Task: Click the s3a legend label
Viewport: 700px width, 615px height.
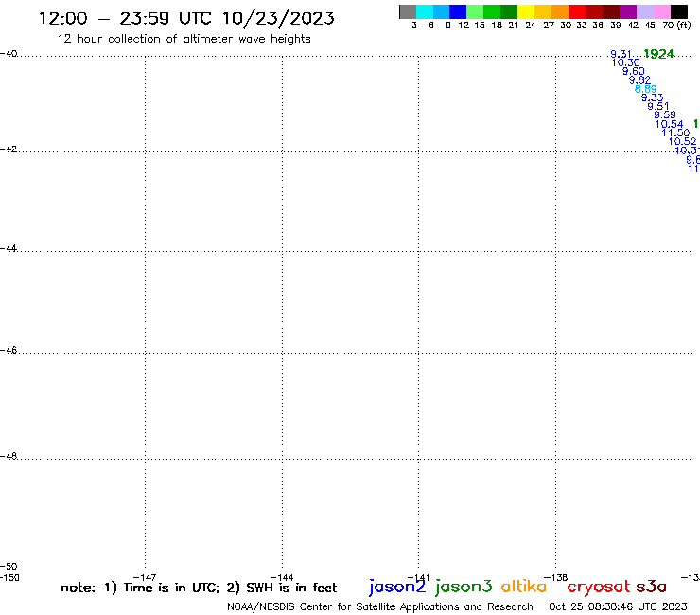Action: (652, 587)
